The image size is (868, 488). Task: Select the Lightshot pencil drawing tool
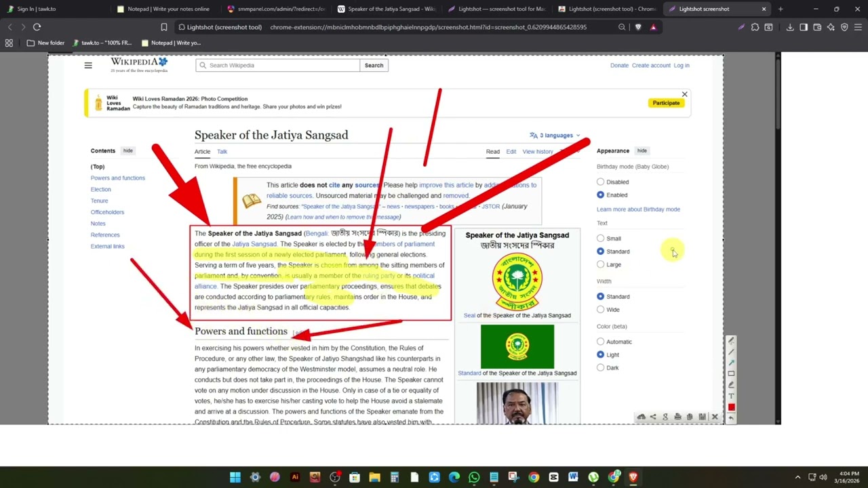[731, 341]
